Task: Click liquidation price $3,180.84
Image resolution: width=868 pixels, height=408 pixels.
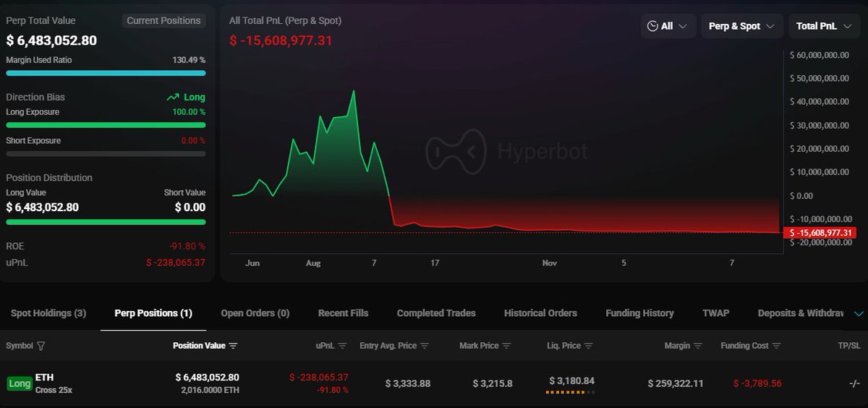Action: [x=571, y=381]
